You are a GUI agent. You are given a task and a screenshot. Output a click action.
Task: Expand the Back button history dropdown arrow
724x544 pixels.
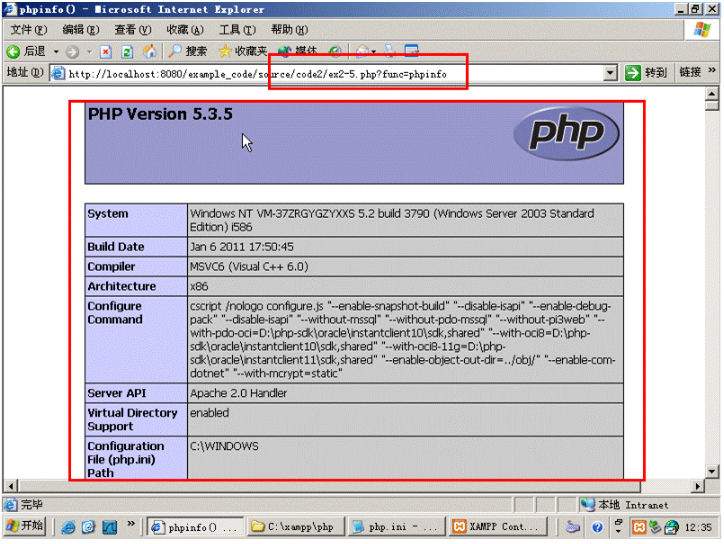(56, 52)
